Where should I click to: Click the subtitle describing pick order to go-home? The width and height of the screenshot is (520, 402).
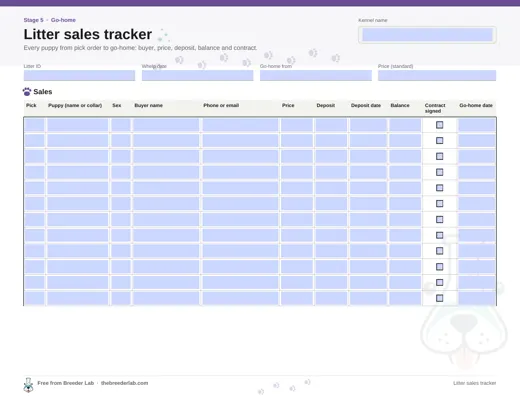click(140, 48)
